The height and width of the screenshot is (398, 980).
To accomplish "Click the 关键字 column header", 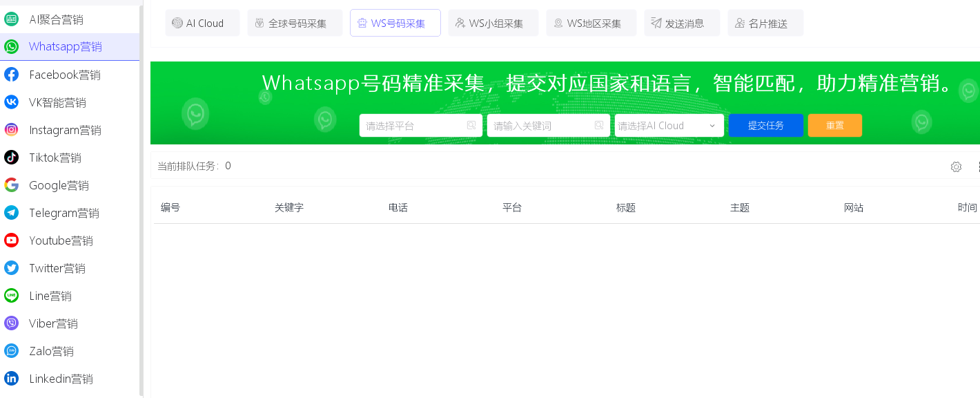I will (289, 207).
